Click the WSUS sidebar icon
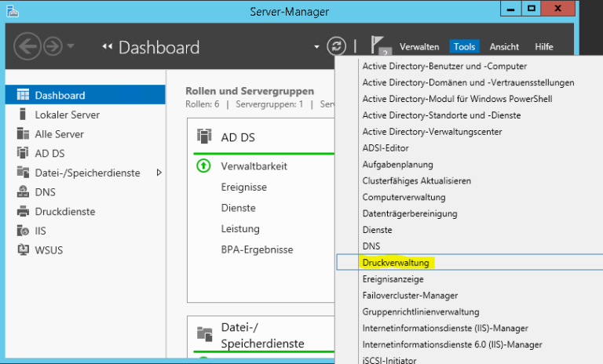The width and height of the screenshot is (603, 364). tap(23, 249)
